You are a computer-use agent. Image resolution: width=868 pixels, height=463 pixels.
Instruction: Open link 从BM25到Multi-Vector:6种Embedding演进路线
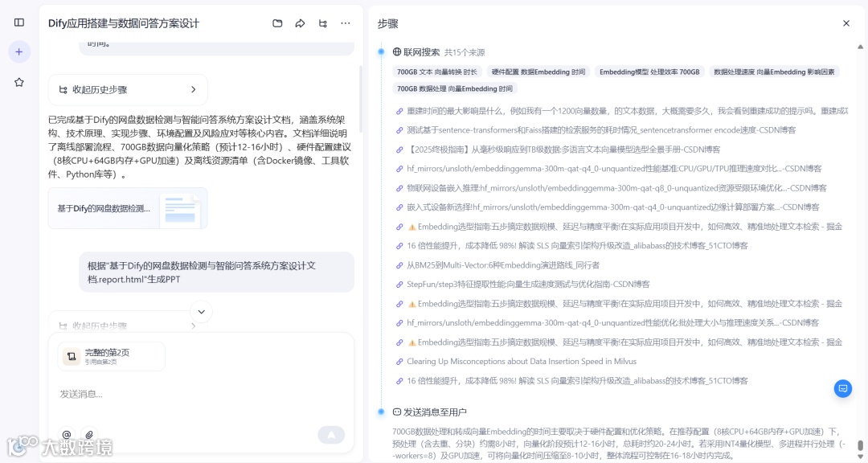click(503, 265)
